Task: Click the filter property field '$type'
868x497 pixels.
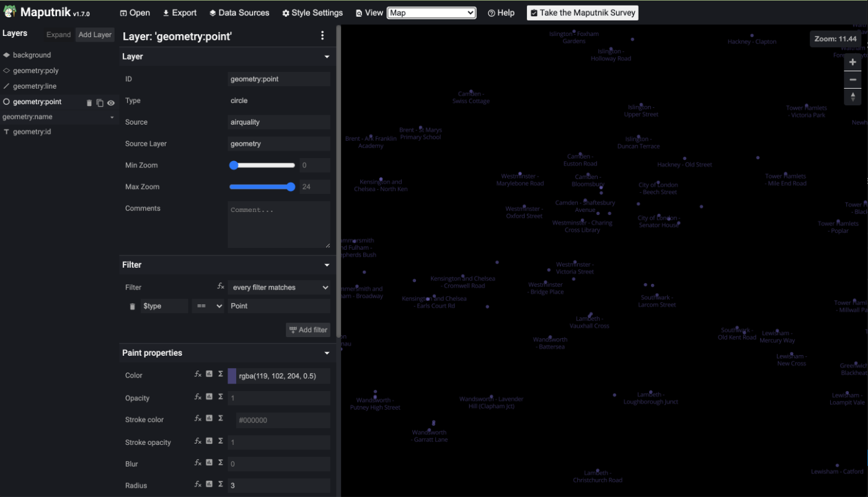Action: coord(164,306)
